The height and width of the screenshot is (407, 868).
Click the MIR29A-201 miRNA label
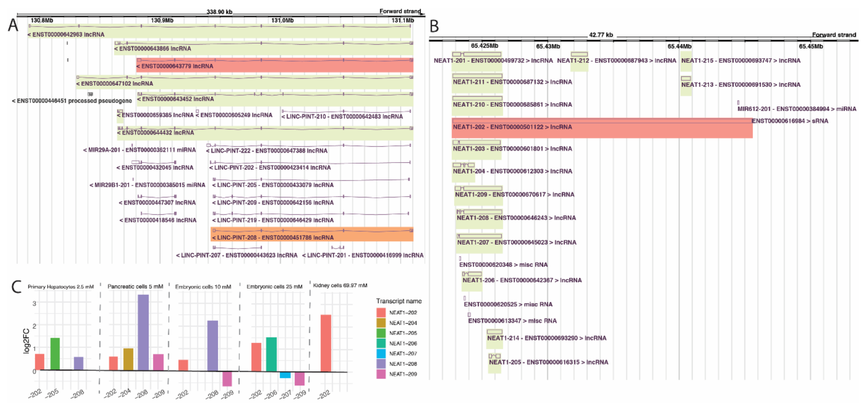(x=139, y=150)
